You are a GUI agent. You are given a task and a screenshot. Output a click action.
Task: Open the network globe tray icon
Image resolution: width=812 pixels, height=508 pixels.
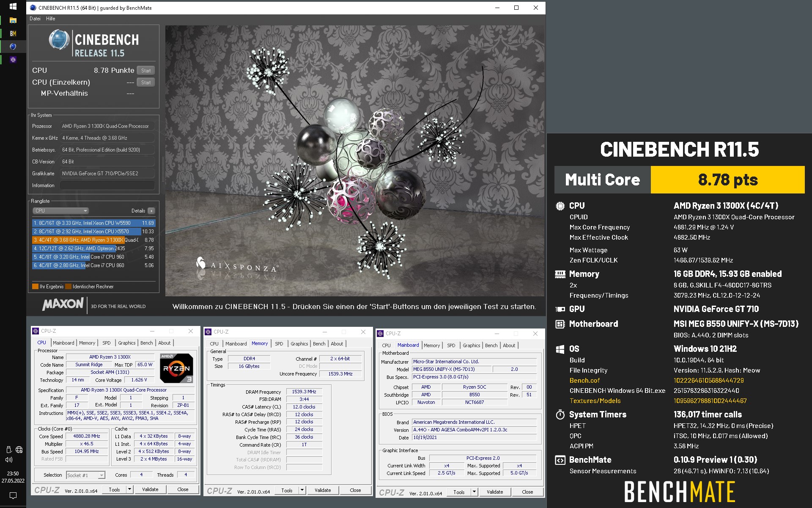point(19,450)
